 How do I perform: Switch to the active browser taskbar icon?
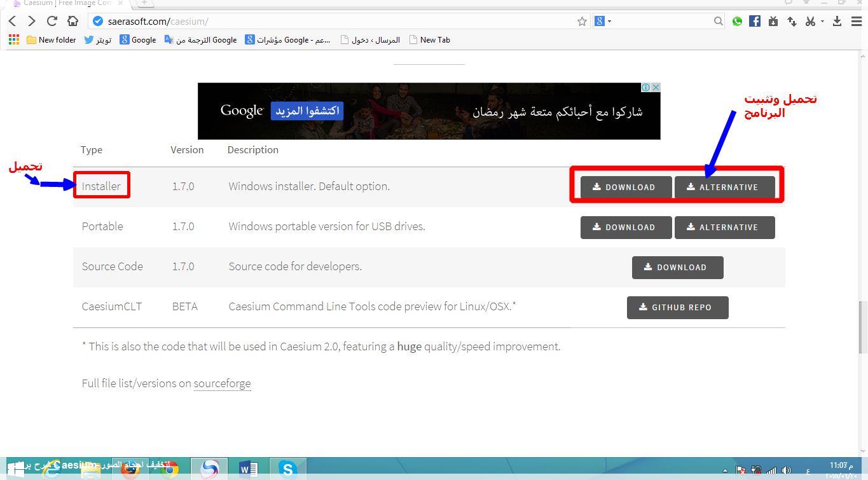[x=209, y=469]
